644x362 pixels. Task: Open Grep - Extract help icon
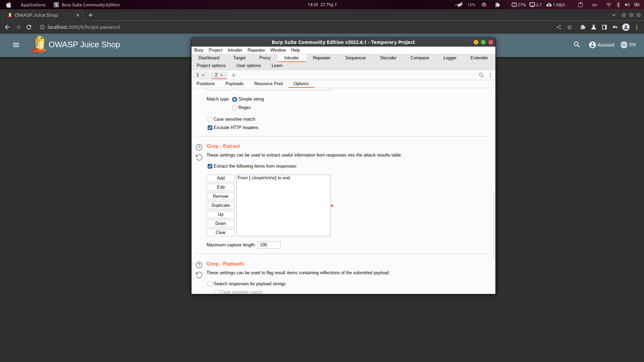point(199,147)
